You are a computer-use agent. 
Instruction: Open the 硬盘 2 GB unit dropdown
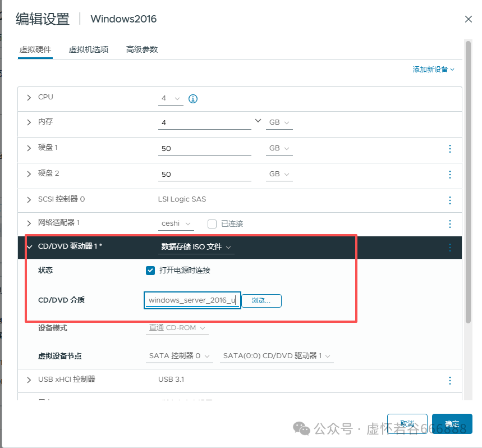tap(279, 175)
